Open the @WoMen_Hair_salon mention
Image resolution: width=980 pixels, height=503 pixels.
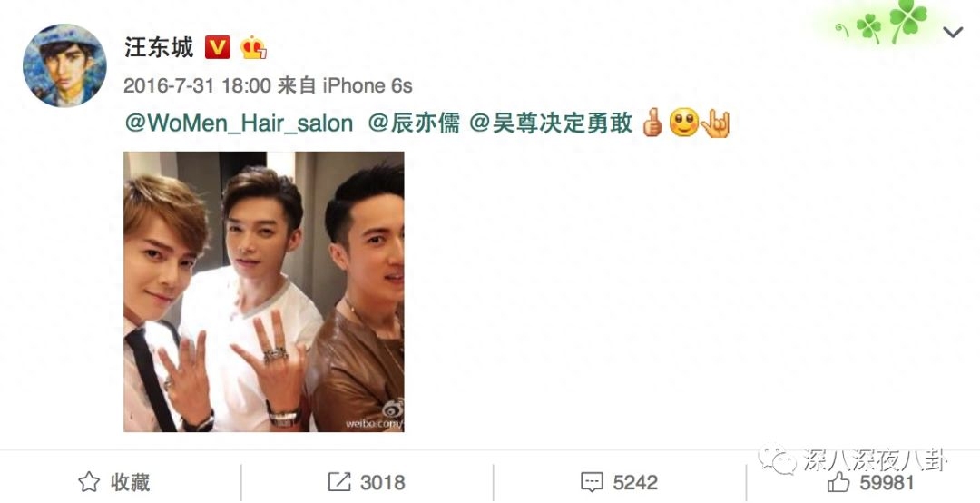(239, 123)
